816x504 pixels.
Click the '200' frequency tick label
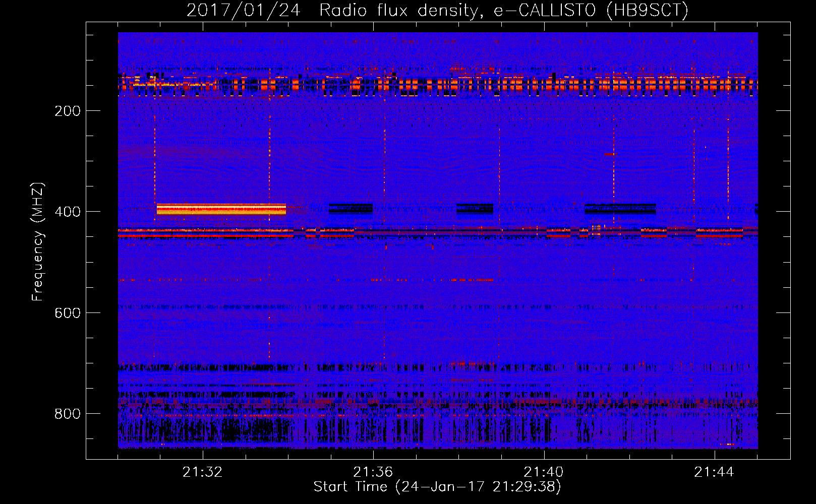click(x=68, y=111)
